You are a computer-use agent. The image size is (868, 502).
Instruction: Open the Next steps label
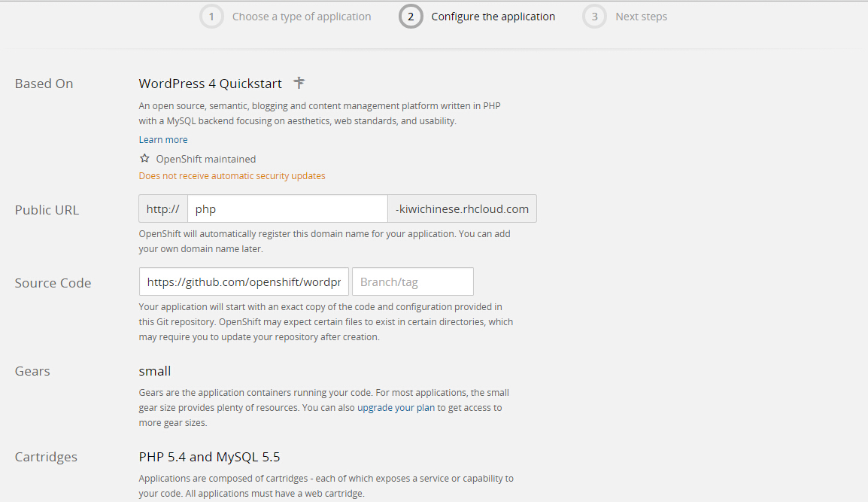[x=641, y=17]
